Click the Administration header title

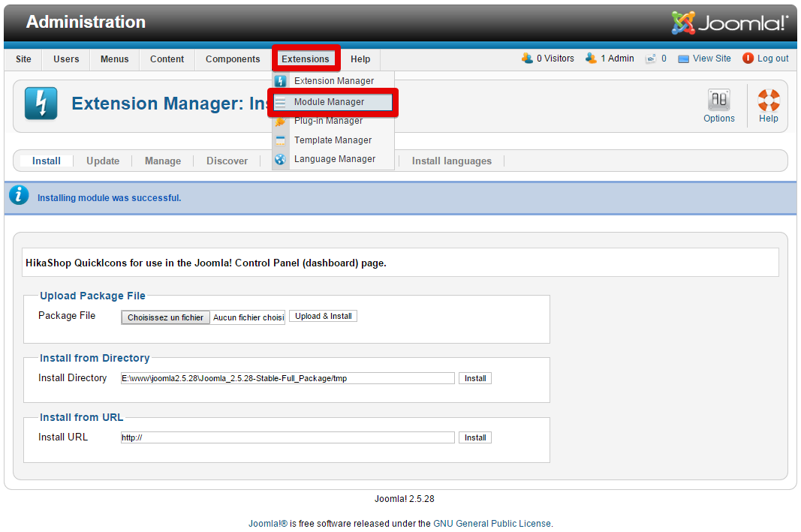pos(86,22)
